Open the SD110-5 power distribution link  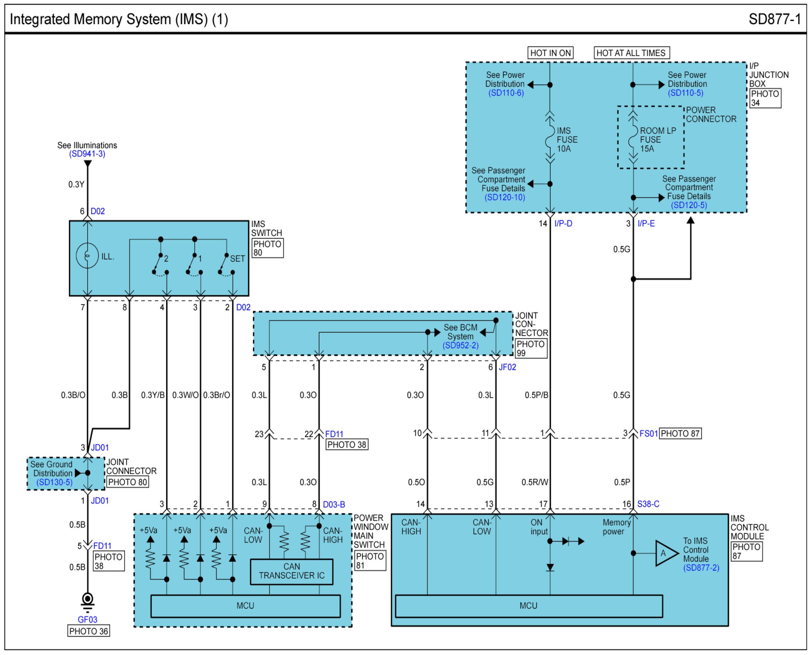pos(686,93)
